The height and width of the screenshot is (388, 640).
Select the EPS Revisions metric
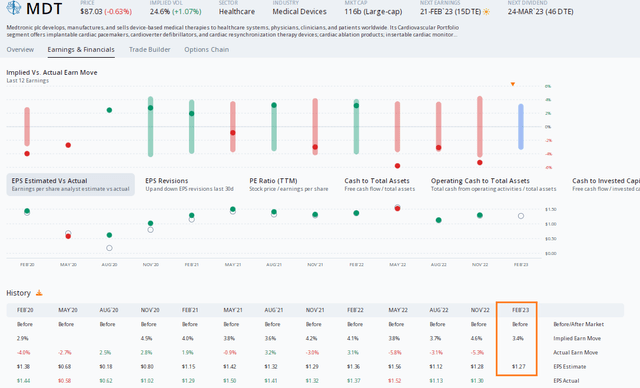189,184
